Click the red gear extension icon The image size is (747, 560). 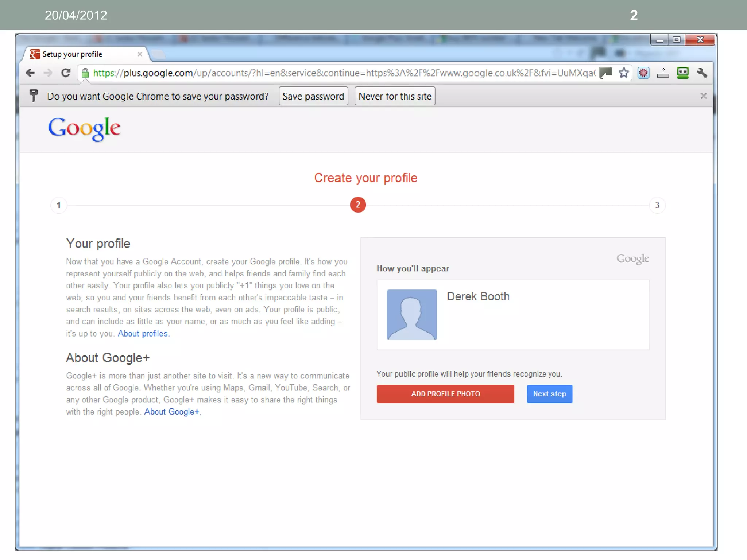tap(643, 73)
